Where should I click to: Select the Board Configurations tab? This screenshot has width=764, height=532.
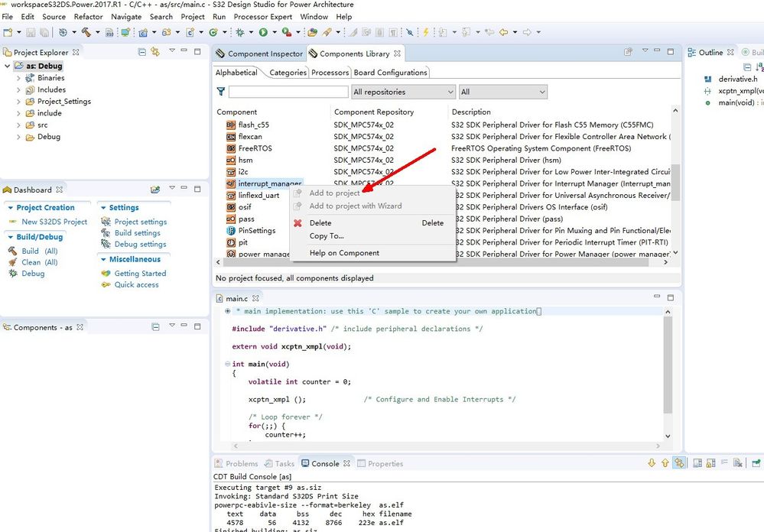tap(390, 73)
